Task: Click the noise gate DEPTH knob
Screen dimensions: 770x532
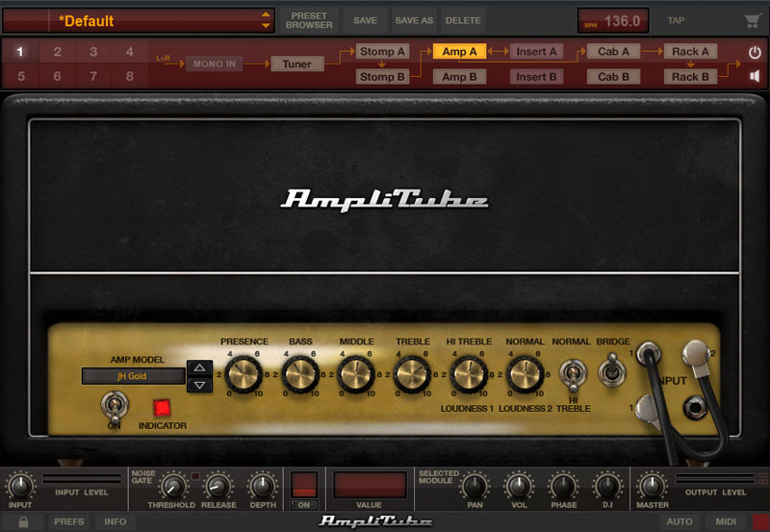Action: tap(263, 487)
